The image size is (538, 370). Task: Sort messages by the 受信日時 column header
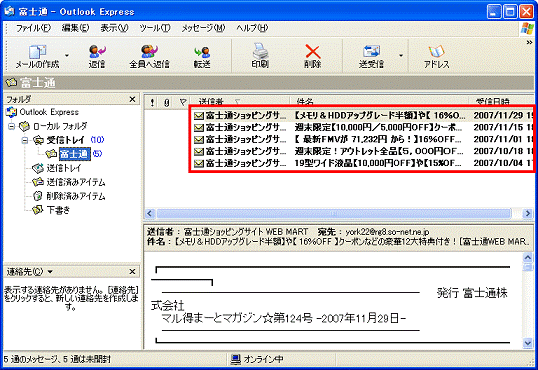pos(501,102)
